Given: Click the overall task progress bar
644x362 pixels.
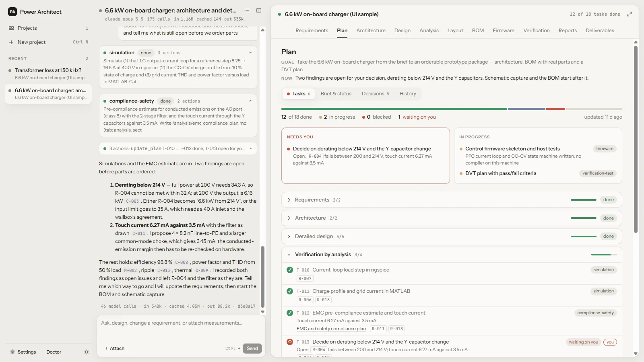Looking at the screenshot, I should pyautogui.click(x=452, y=109).
